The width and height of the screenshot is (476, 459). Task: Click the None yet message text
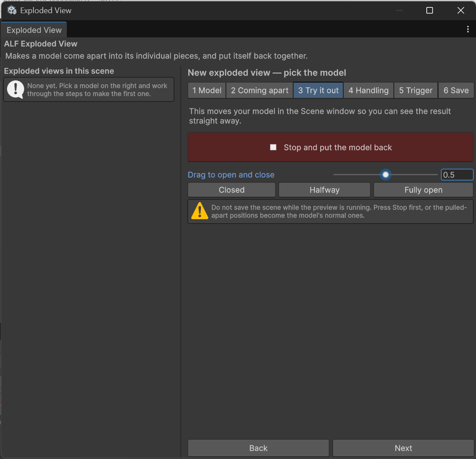97,90
